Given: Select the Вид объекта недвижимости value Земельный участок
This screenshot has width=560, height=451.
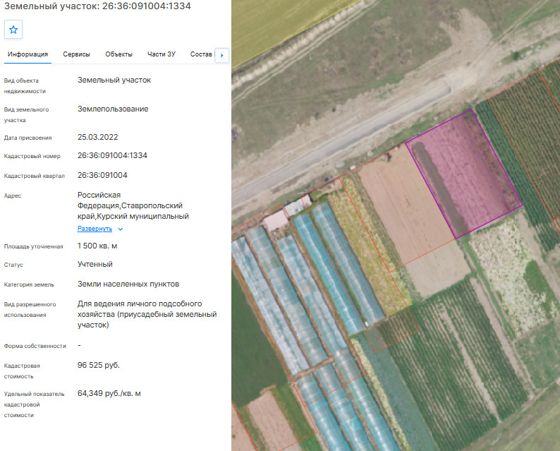Looking at the screenshot, I should pyautogui.click(x=114, y=80).
